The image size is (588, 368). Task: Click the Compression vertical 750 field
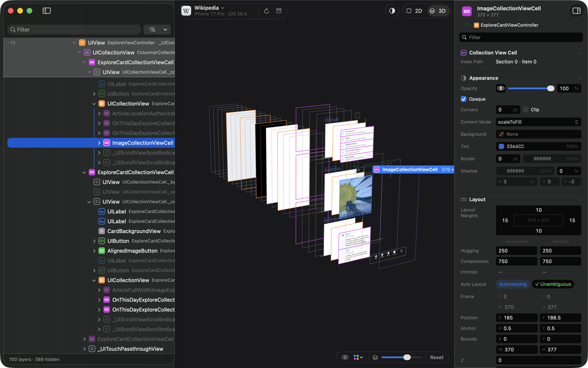[560, 261]
